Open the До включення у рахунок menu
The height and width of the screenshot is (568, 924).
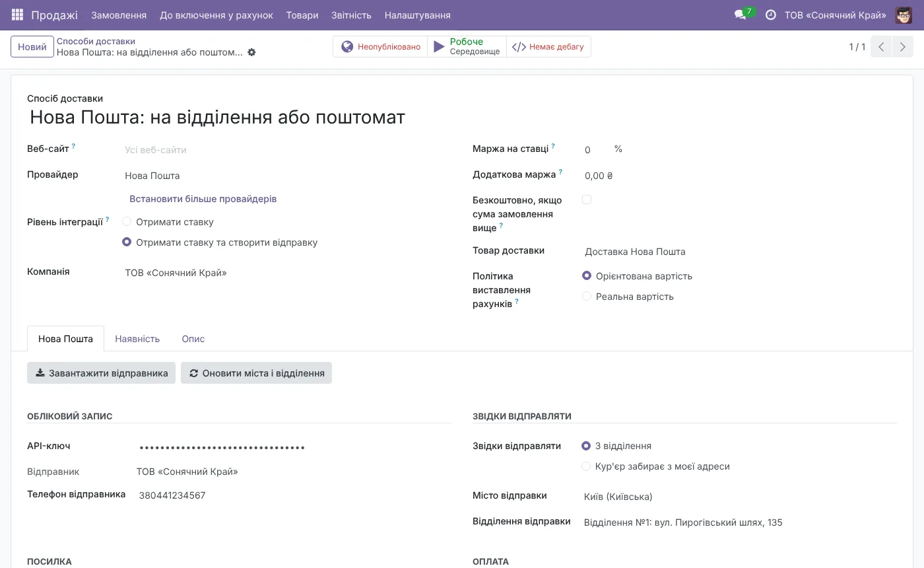click(x=216, y=15)
